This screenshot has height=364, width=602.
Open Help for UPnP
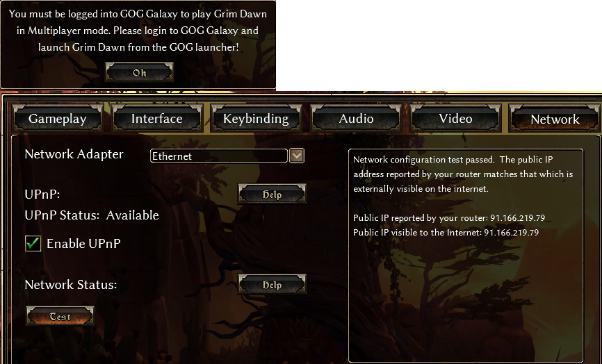click(272, 194)
